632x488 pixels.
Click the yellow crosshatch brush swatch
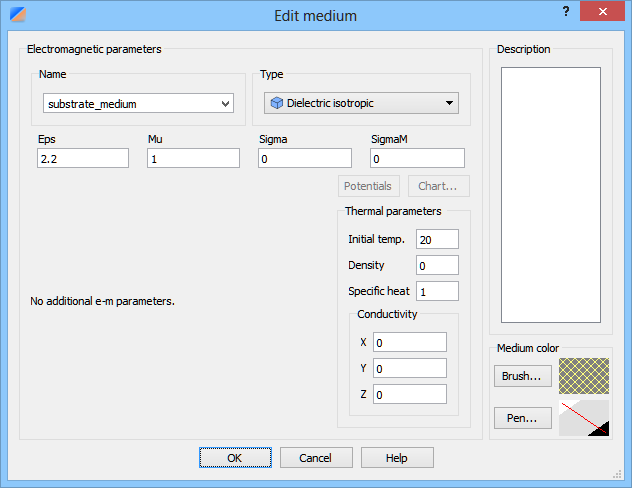pyautogui.click(x=584, y=376)
